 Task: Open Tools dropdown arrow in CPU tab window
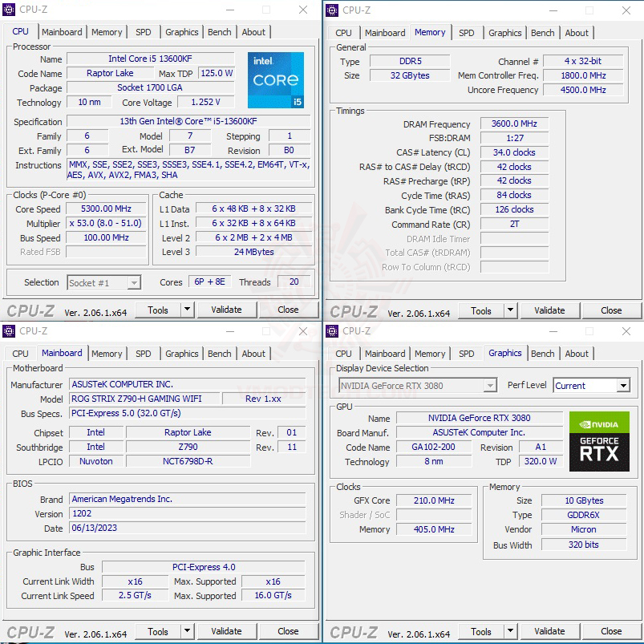coord(188,310)
